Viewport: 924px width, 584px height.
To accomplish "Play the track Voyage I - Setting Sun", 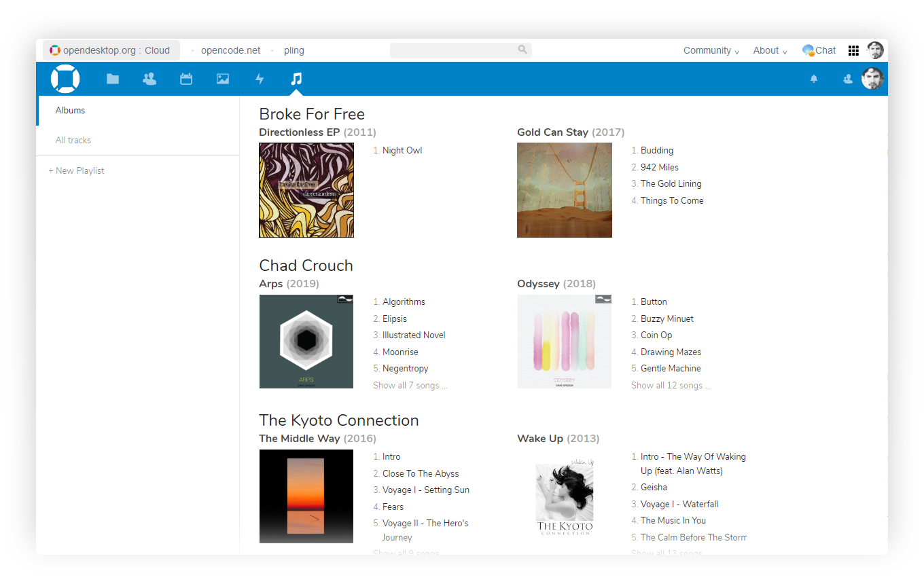I will 426,490.
